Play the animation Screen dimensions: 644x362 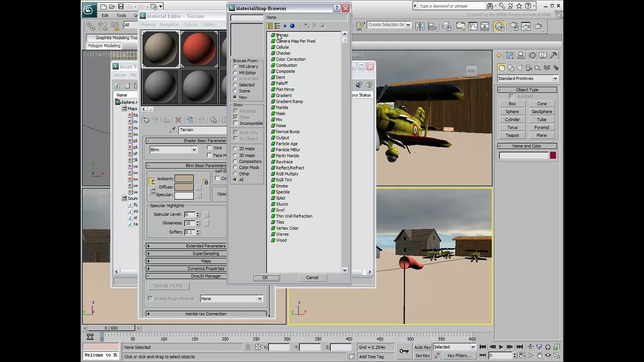(501, 347)
